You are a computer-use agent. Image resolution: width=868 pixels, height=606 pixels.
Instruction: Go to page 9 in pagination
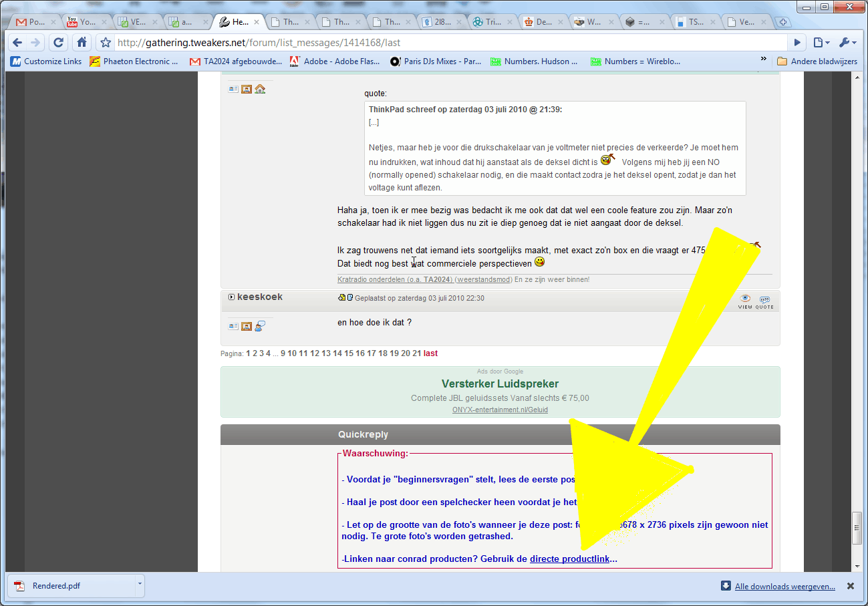(x=283, y=353)
